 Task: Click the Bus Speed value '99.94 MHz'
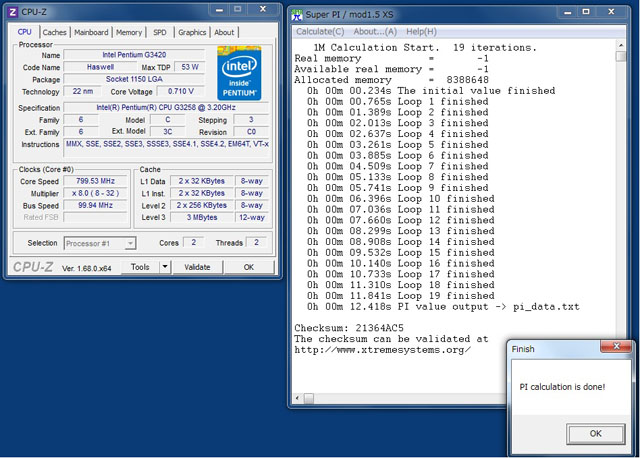tap(95, 206)
